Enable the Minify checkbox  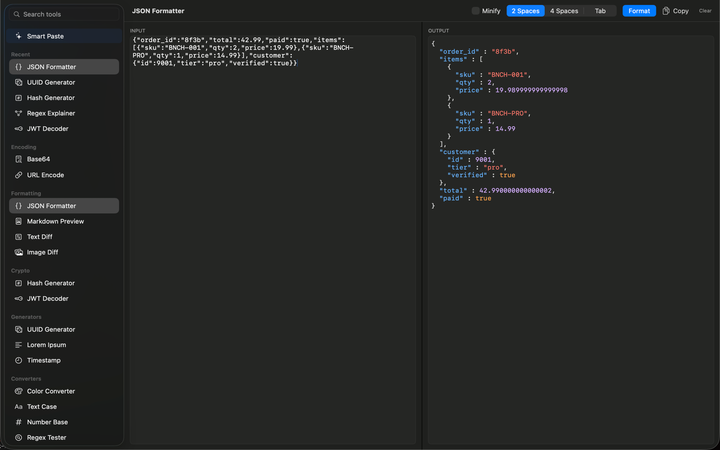pyautogui.click(x=476, y=11)
